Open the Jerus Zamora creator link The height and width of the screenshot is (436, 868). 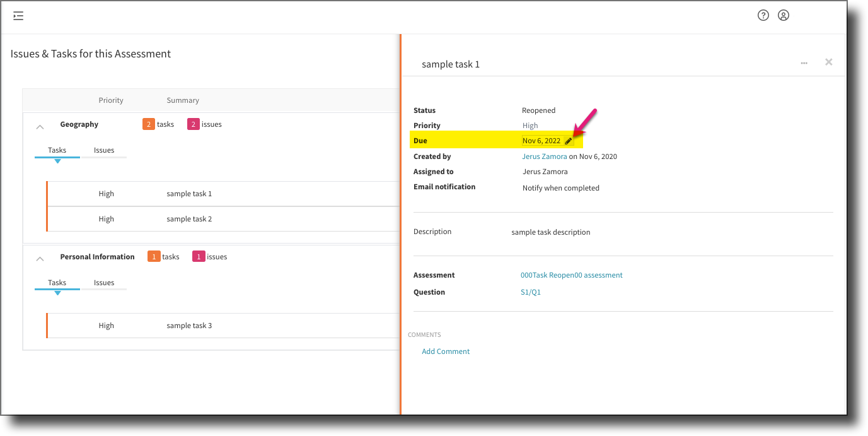544,156
